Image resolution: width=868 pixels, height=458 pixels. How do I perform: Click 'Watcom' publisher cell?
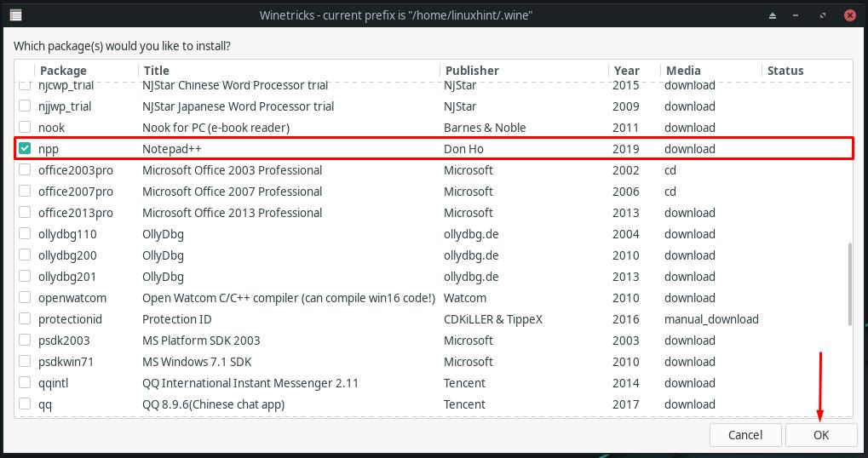tap(465, 298)
